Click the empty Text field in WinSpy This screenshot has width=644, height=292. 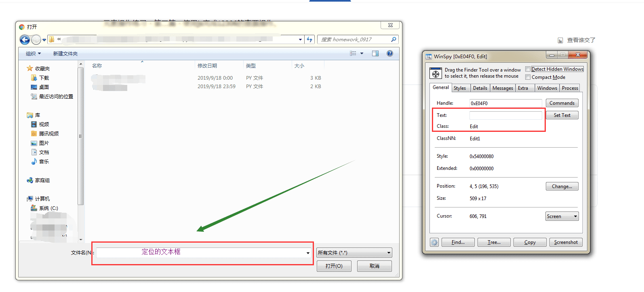point(505,115)
